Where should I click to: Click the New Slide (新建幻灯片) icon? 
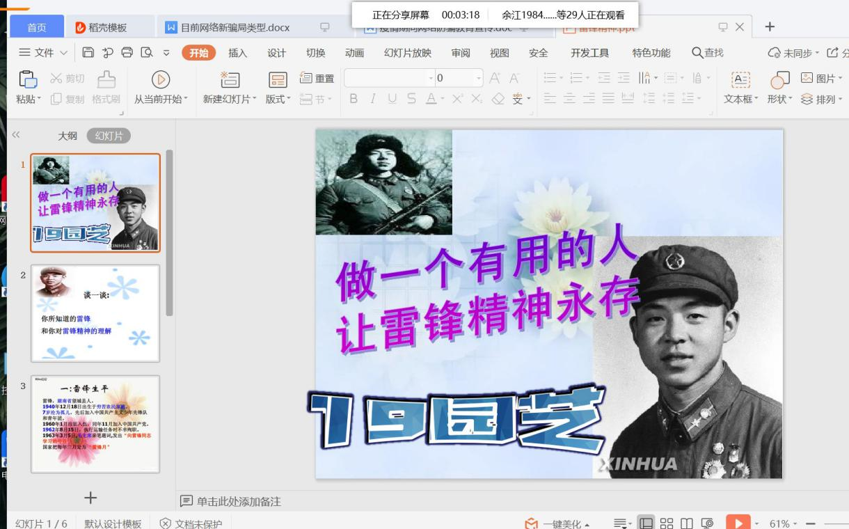pyautogui.click(x=230, y=80)
